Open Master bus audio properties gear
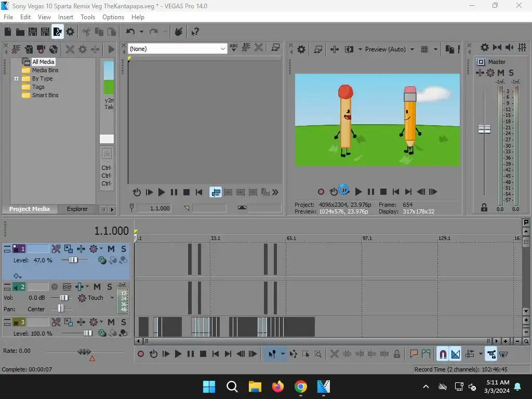Viewport: 532px width, 399px height. click(x=485, y=47)
